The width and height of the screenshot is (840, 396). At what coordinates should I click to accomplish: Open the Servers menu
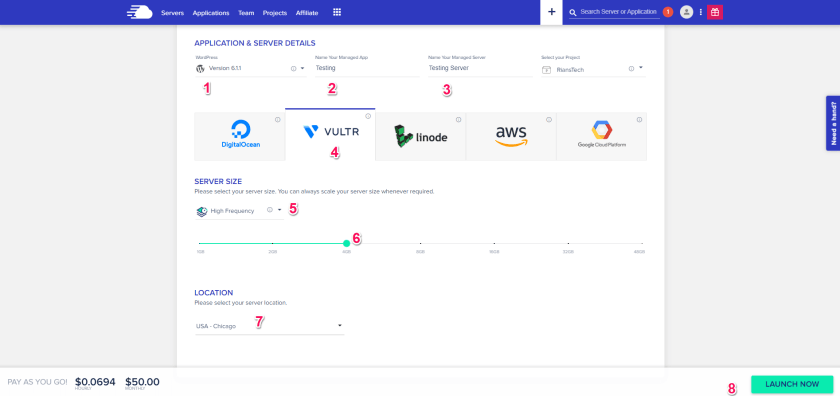click(172, 13)
